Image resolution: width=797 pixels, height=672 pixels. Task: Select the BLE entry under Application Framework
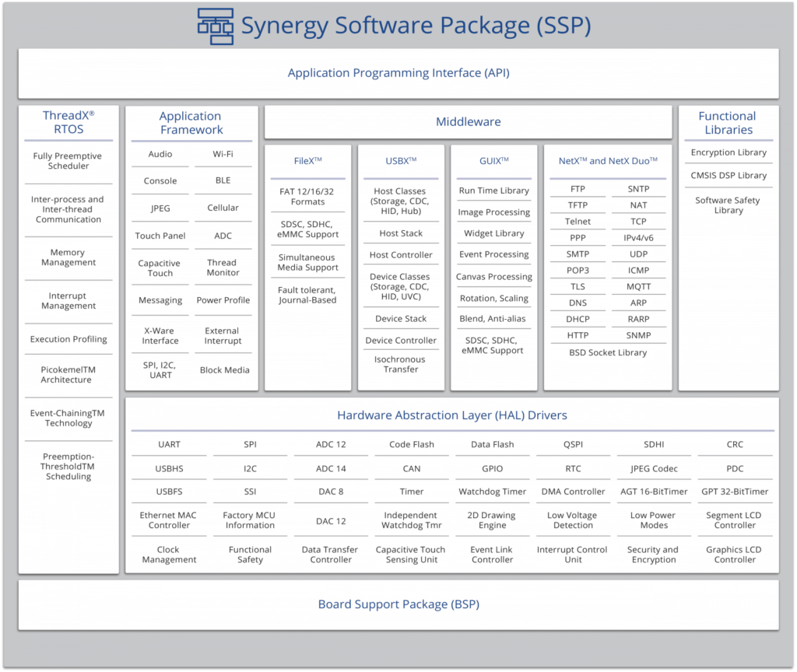[x=223, y=180]
